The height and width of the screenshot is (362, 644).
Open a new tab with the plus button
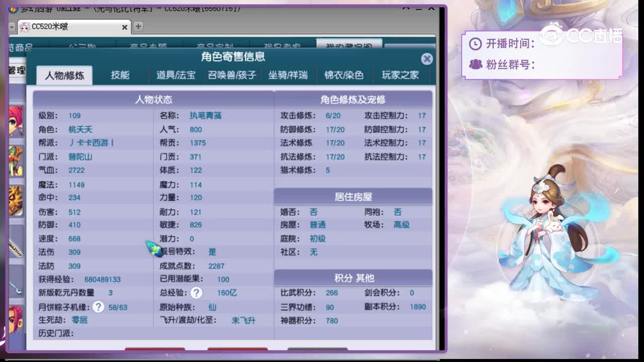coord(138,26)
